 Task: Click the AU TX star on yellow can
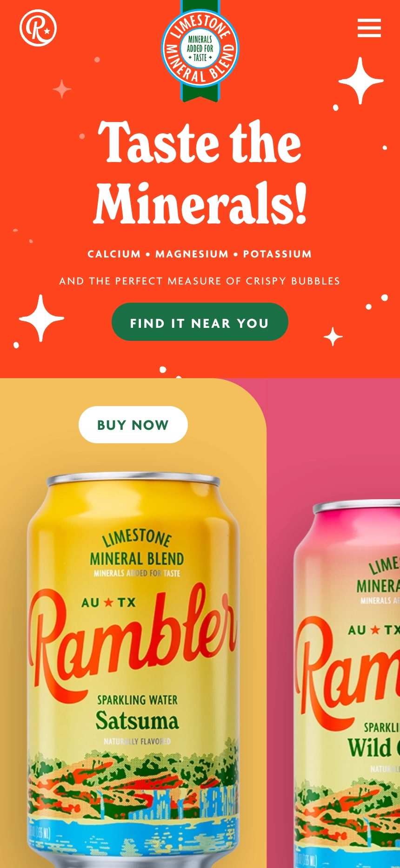(108, 603)
